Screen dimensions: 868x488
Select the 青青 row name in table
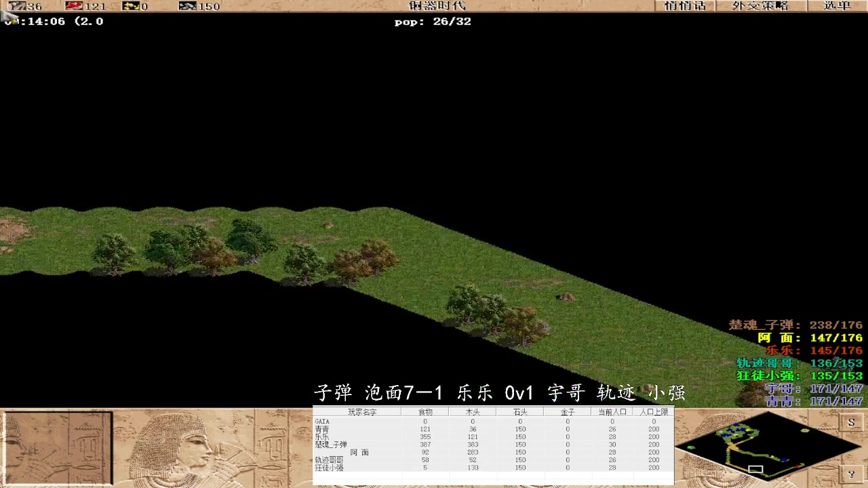(322, 430)
